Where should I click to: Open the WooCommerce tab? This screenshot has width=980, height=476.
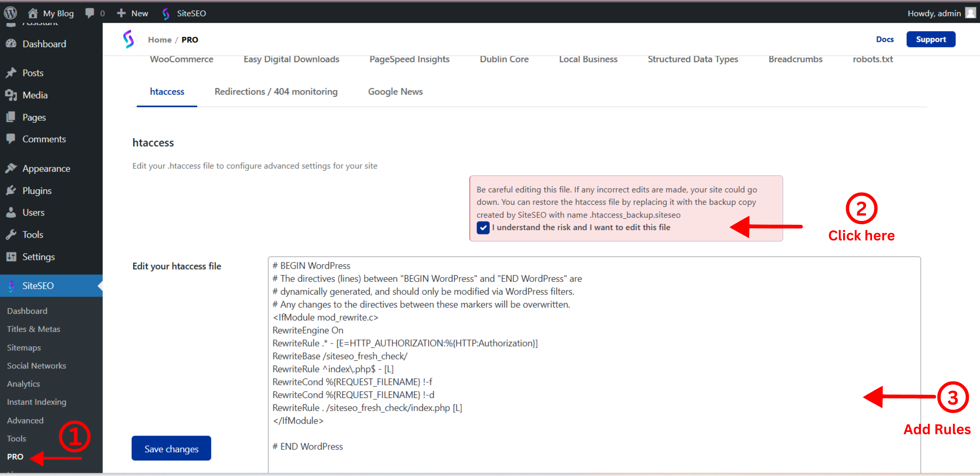click(x=182, y=59)
